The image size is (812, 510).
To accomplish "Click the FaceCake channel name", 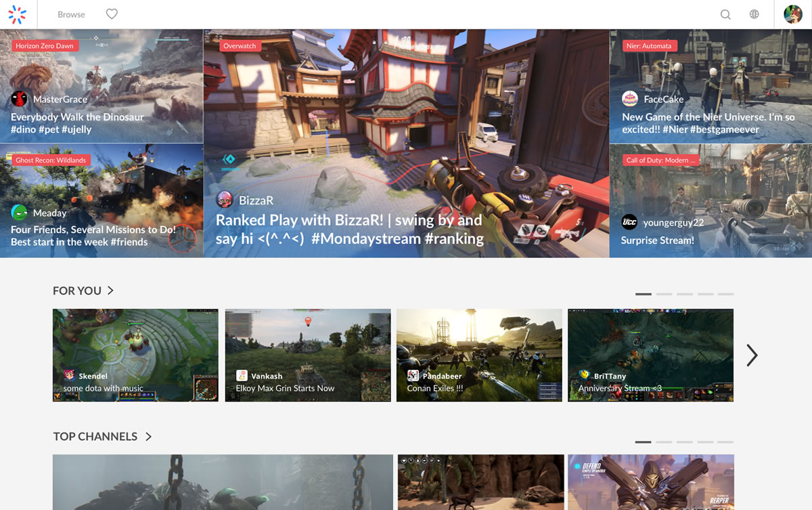I will click(x=664, y=99).
